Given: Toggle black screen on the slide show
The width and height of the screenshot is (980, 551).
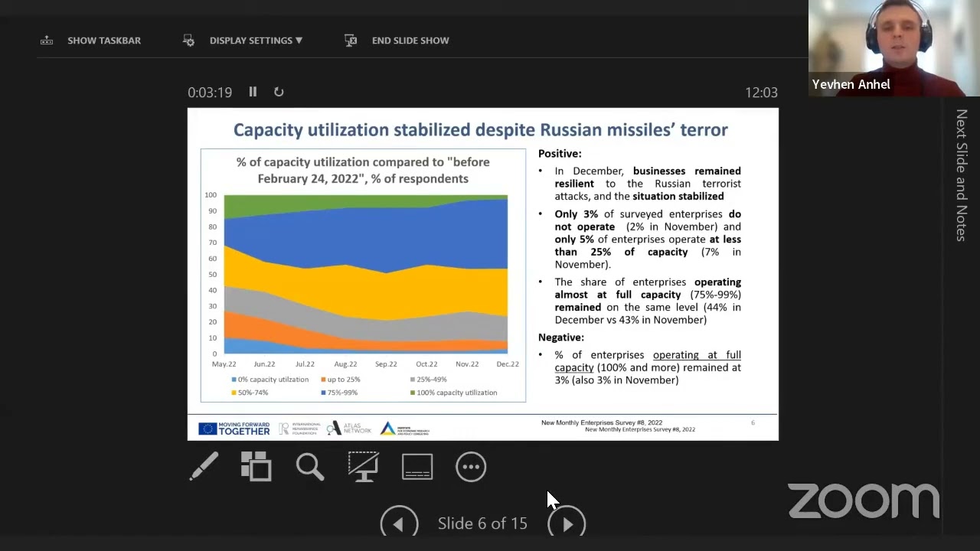Looking at the screenshot, I should (364, 467).
